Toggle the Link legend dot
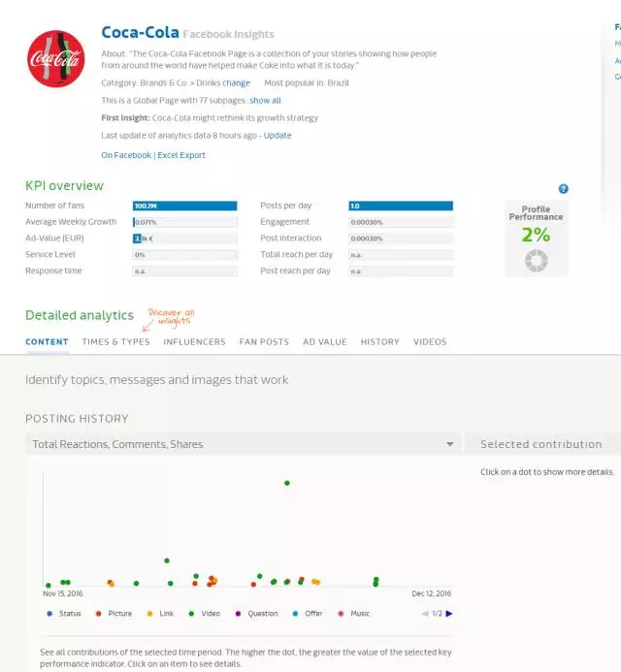 coord(148,613)
